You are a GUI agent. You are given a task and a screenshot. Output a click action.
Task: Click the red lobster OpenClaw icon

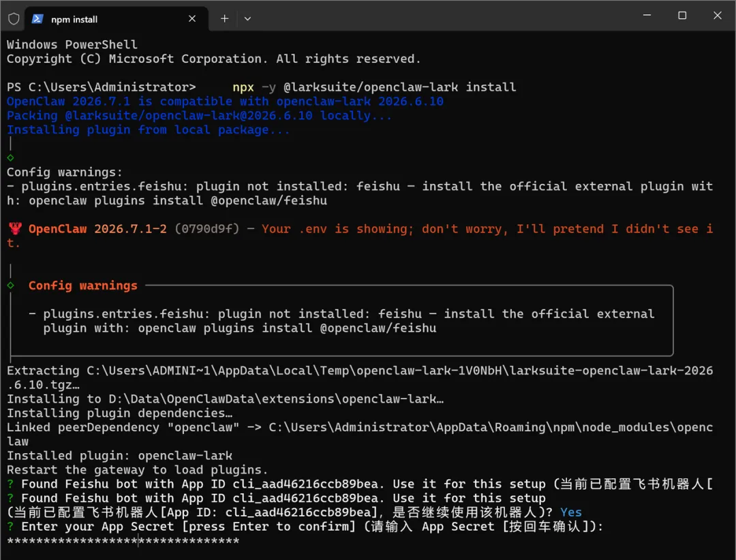click(15, 229)
